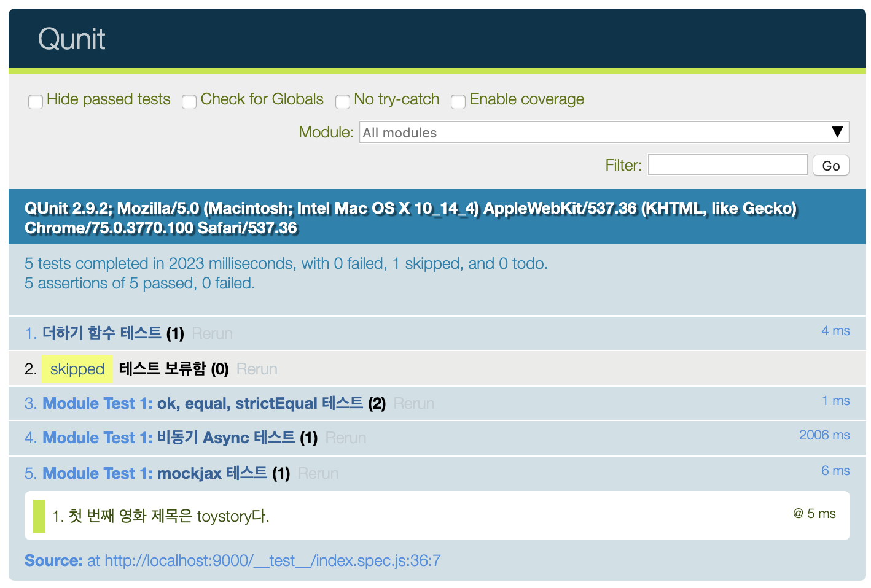This screenshot has height=588, width=871.
Task: Click the 5 tests completed summary line
Action: pos(286,263)
